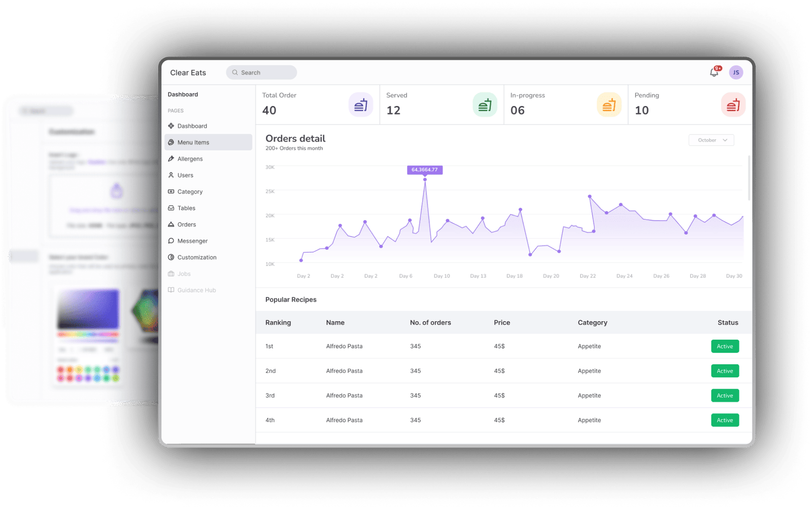Select the Messenger chat bubble icon
Viewport: 812px width, 507px height.
point(171,241)
